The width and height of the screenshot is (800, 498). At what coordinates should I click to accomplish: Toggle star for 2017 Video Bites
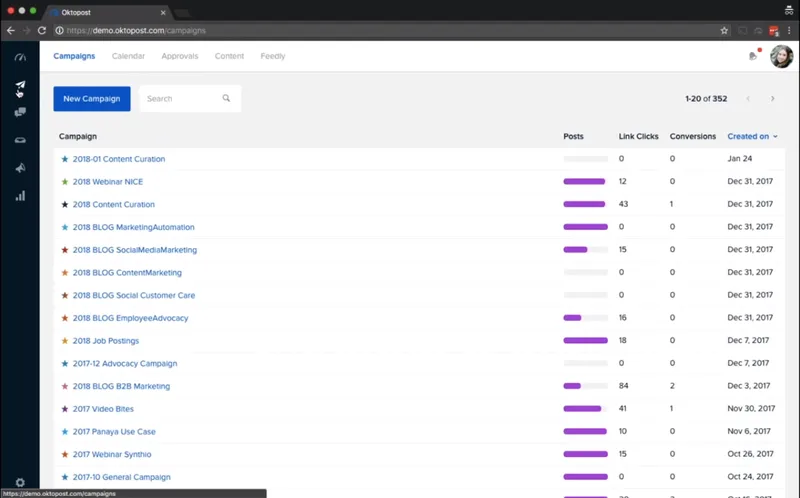click(x=65, y=409)
